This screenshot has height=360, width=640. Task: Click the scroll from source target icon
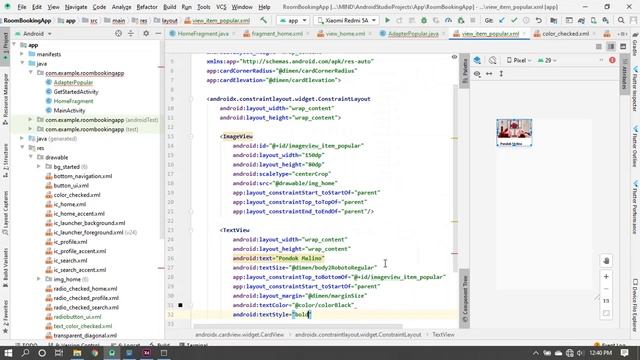pos(118,33)
